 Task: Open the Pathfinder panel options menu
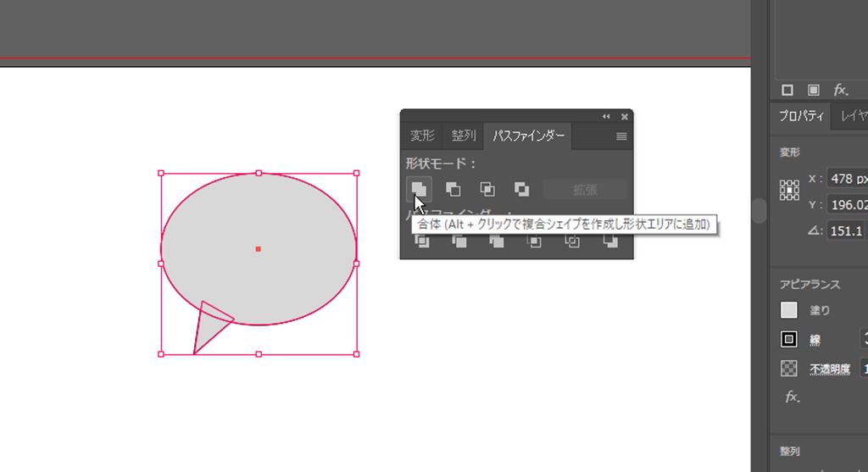pos(621,136)
